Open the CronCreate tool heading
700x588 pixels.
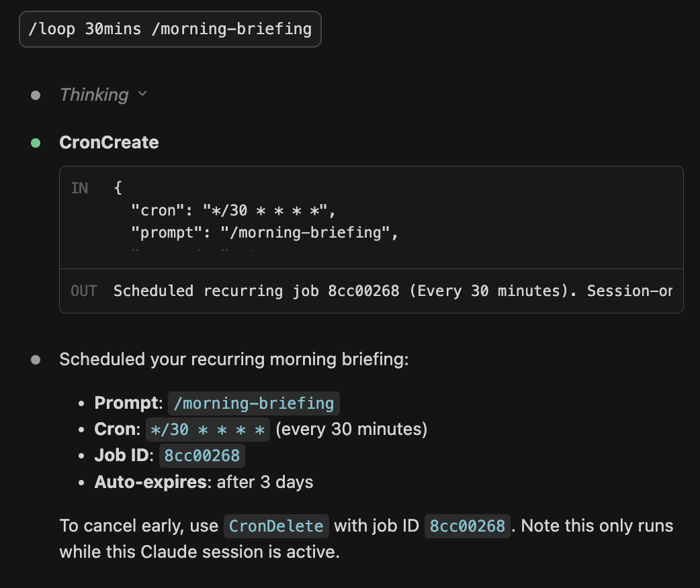pos(109,142)
